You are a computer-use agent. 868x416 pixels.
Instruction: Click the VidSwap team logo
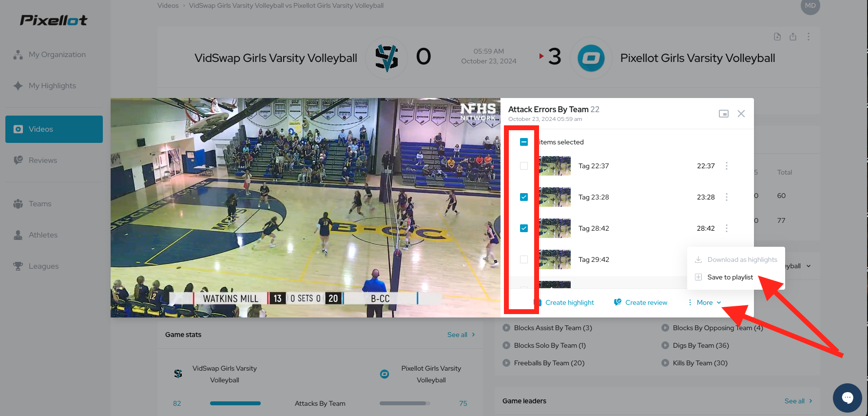point(386,58)
